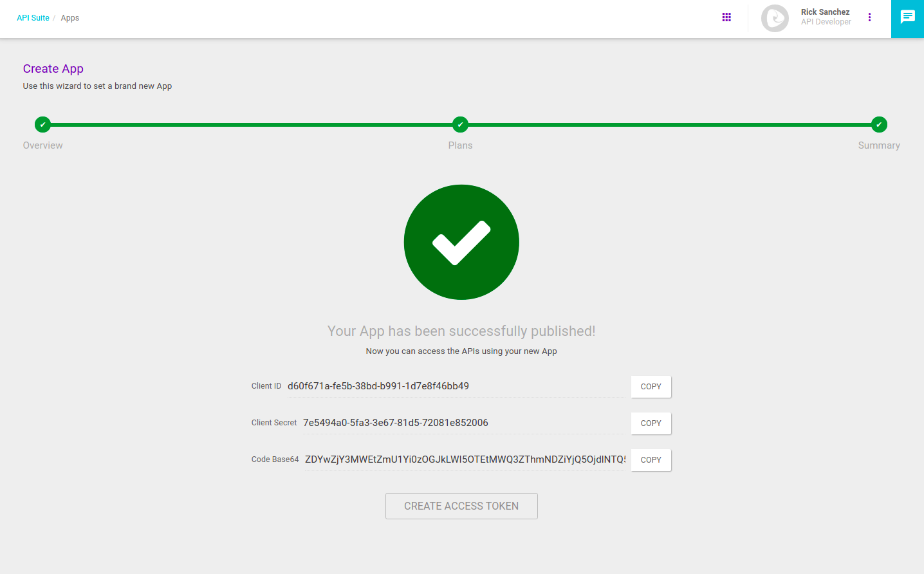Click the Summary step checkmark icon

click(879, 124)
